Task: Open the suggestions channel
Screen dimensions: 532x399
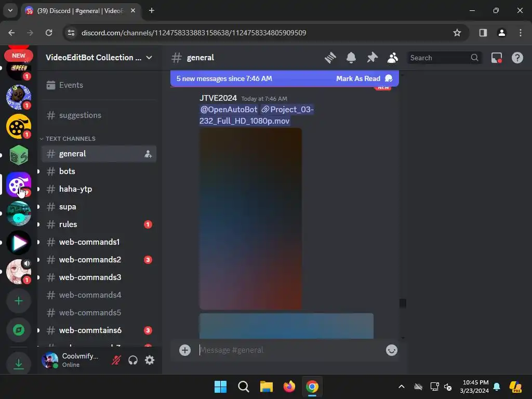Action: coord(99,115)
